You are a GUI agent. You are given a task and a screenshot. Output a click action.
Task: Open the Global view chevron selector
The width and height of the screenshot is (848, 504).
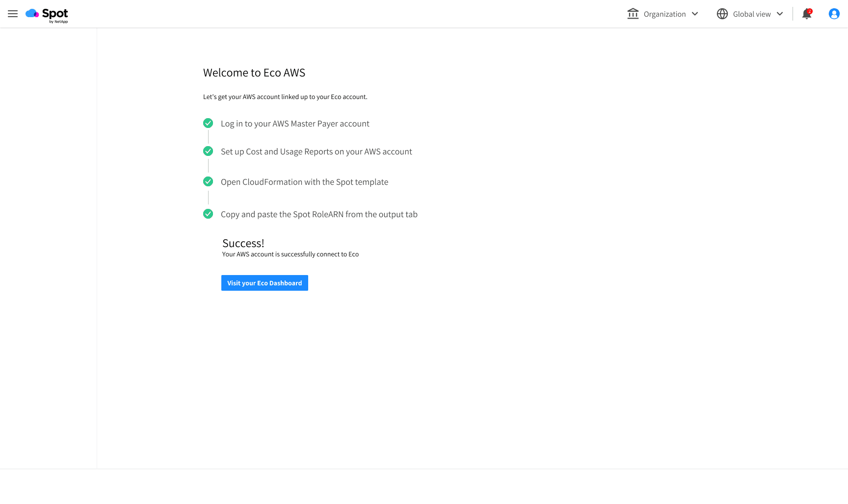point(780,14)
